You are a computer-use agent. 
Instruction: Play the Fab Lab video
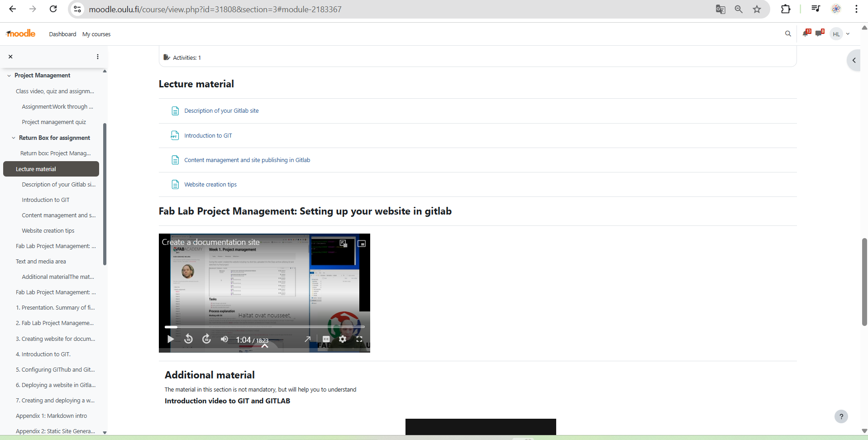pyautogui.click(x=171, y=339)
